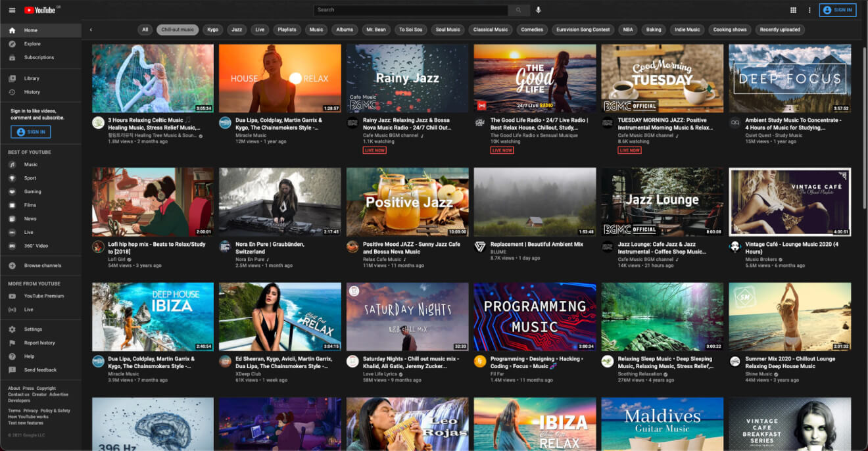Open the top bar three-dot settings menu
This screenshot has width=868, height=451.
(809, 10)
